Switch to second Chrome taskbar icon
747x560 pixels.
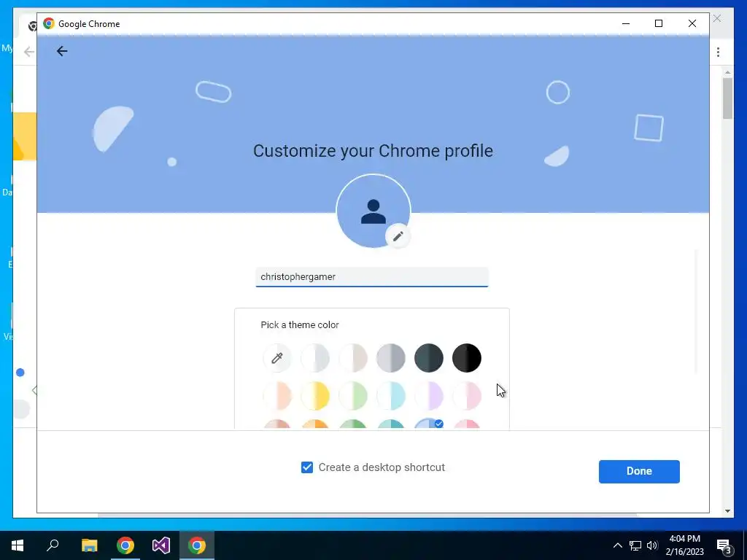pyautogui.click(x=197, y=545)
